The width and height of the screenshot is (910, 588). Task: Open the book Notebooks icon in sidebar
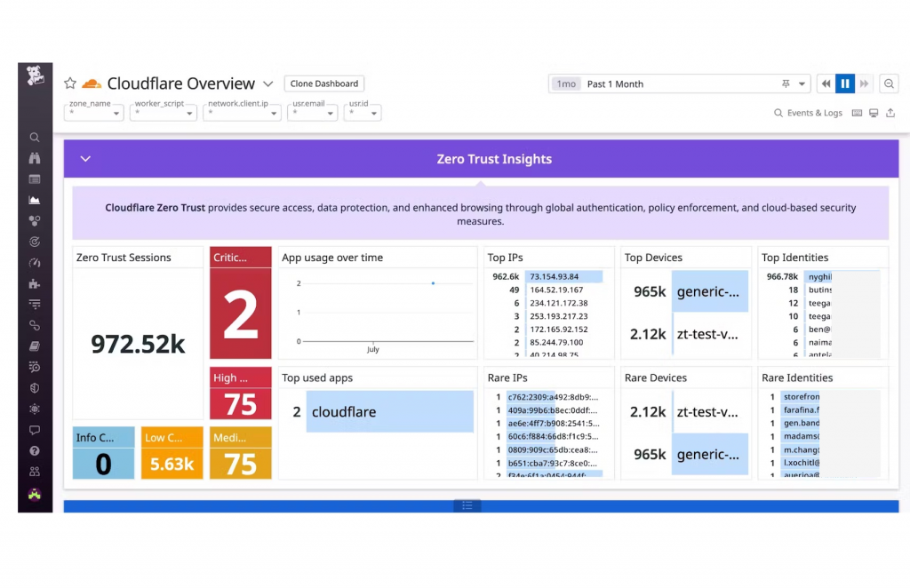pos(35,346)
